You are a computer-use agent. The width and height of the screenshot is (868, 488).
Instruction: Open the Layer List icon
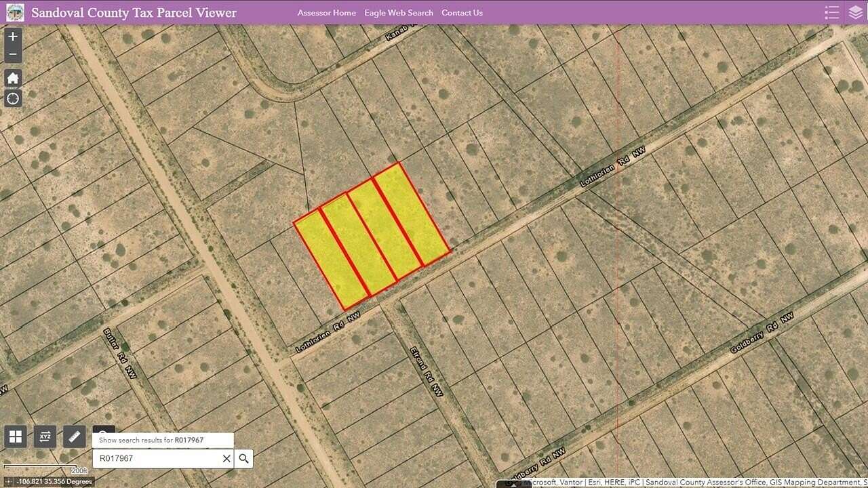tap(856, 12)
